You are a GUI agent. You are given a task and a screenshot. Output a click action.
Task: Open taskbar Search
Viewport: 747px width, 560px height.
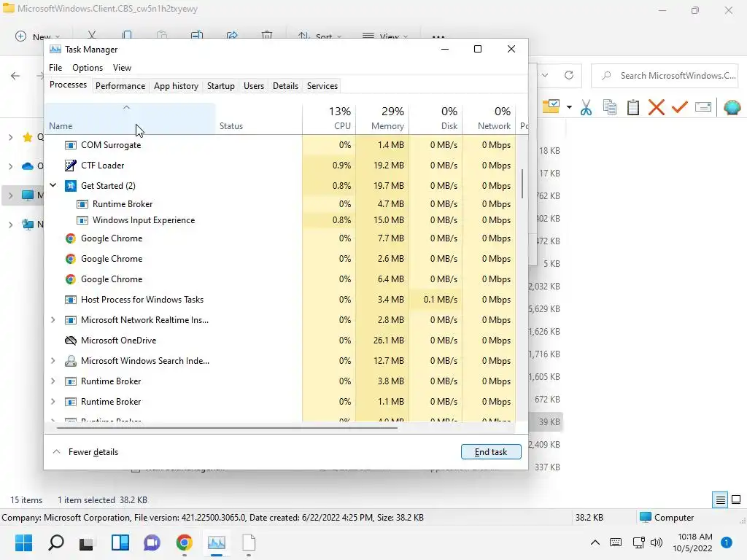click(x=56, y=542)
